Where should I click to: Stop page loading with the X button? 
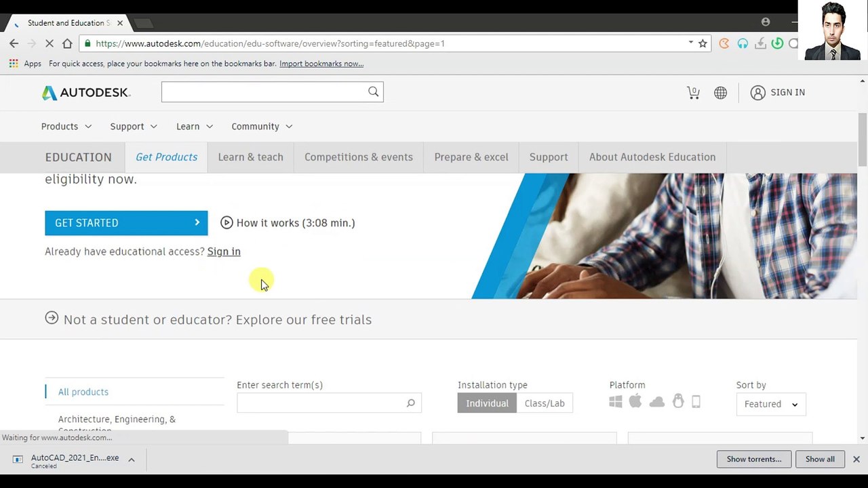[50, 43]
